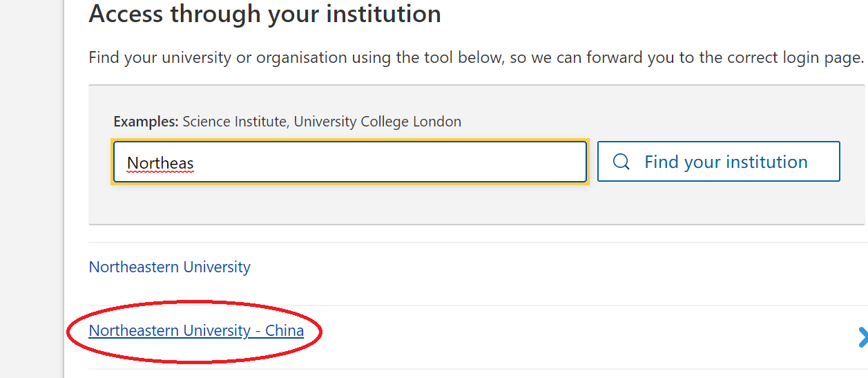
Task: Click the word 'institution' in the page heading
Action: pos(378,14)
